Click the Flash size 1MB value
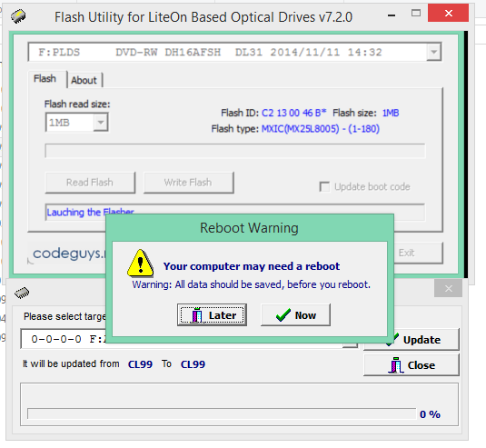The width and height of the screenshot is (486, 448). (x=391, y=113)
